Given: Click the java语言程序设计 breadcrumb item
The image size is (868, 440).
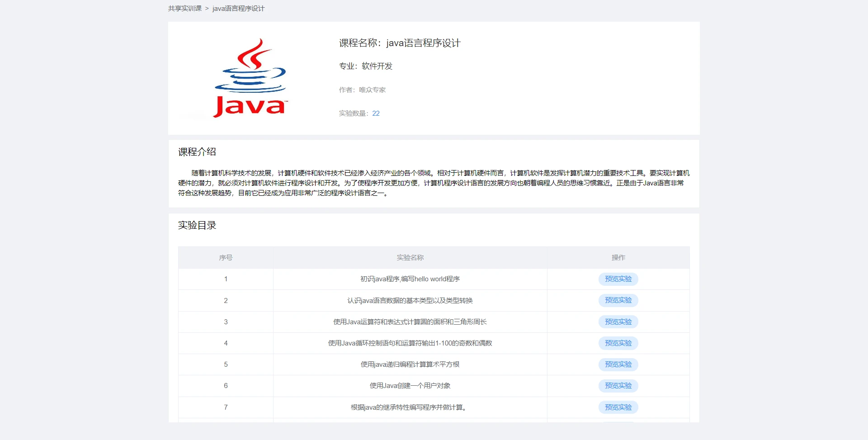Looking at the screenshot, I should click(x=238, y=9).
